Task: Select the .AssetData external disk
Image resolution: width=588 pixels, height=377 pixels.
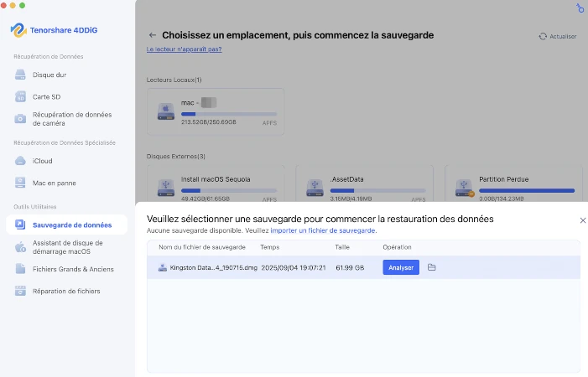Action: click(365, 183)
